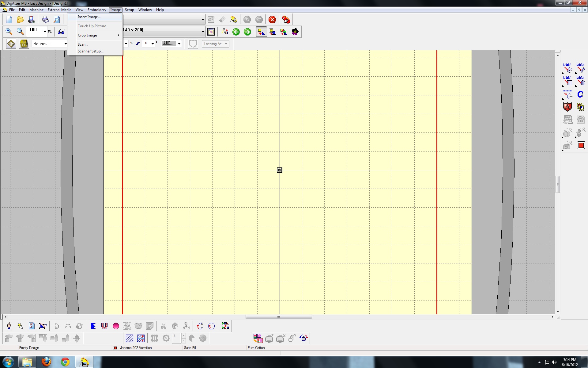Image resolution: width=588 pixels, height=368 pixels.
Task: Click Pure Cotton in status bar
Action: click(x=256, y=348)
